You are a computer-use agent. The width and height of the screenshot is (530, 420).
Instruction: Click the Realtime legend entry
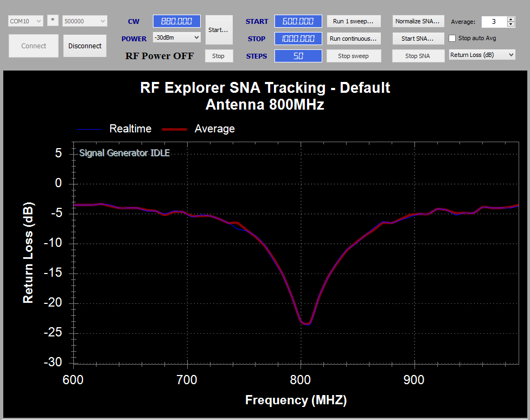[114, 129]
